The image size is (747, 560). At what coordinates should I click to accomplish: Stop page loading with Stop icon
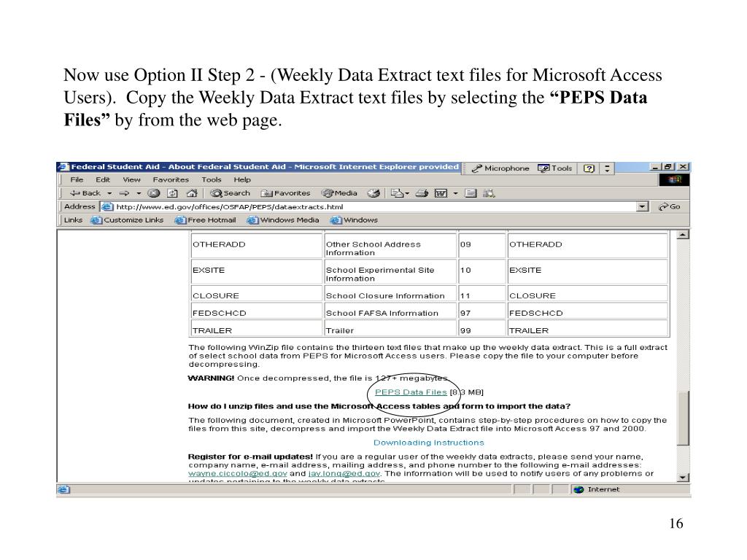(x=153, y=193)
